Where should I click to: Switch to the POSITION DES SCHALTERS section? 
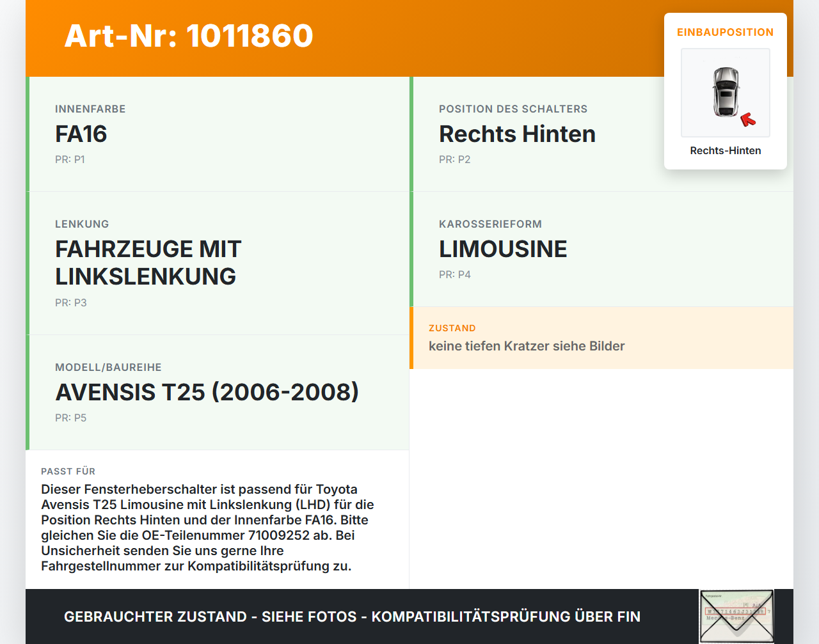(513, 109)
